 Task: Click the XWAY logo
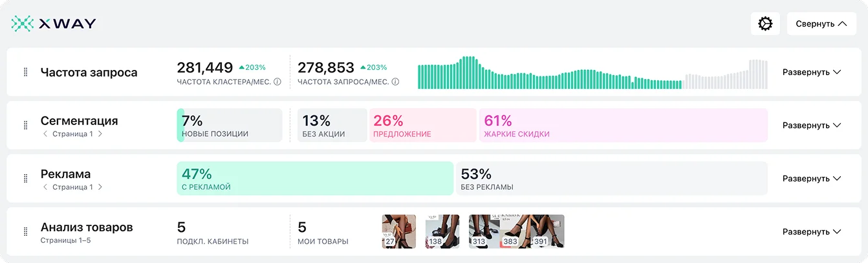coord(54,24)
